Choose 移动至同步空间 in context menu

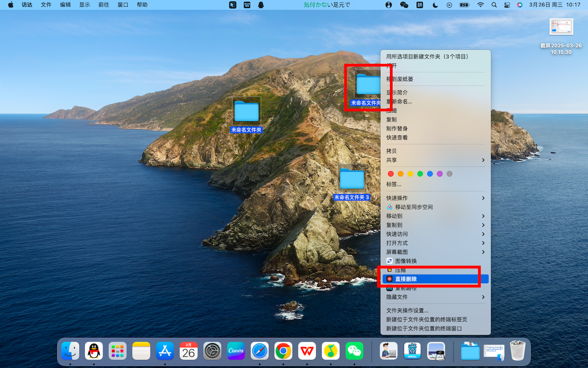(x=436, y=207)
